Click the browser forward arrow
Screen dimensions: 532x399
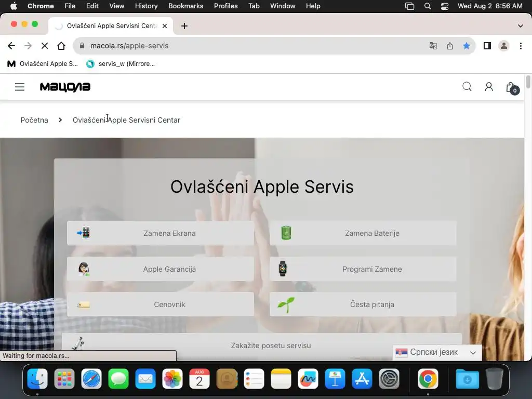pos(28,46)
